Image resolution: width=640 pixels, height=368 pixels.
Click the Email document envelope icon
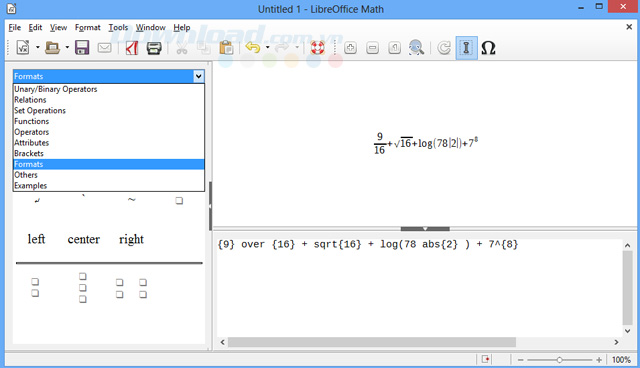coord(104,48)
